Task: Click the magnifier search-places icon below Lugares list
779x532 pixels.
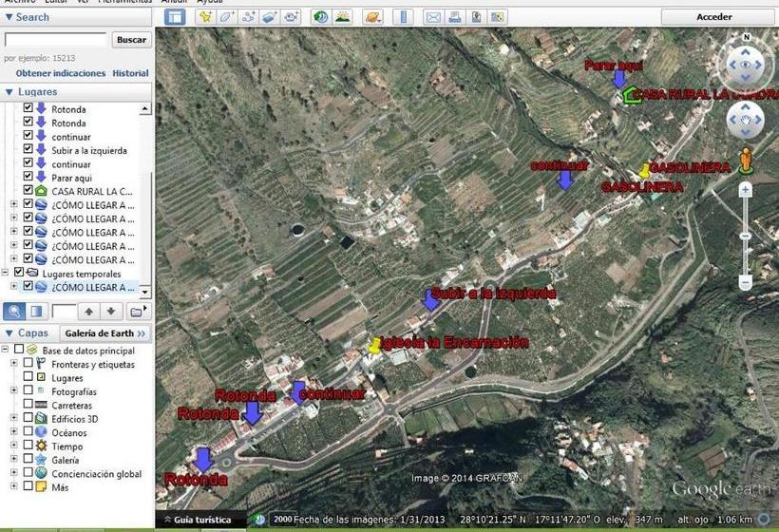Action: pos(14,312)
